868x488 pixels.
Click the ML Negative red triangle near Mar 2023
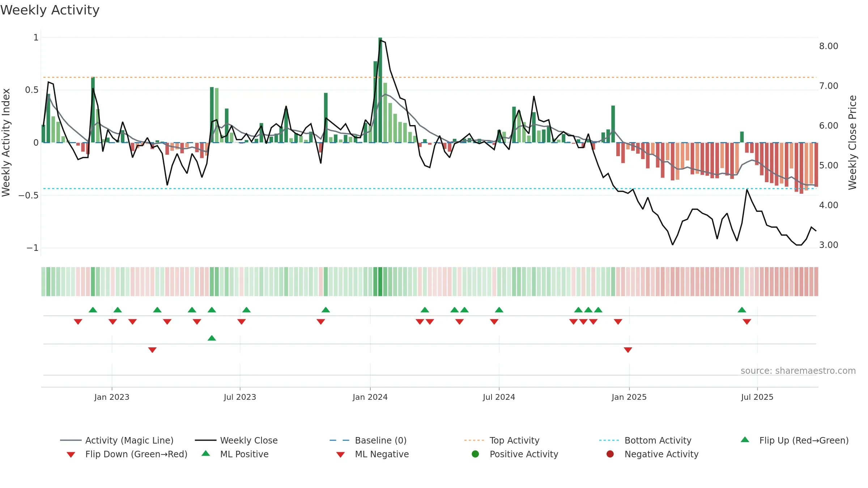pos(152,350)
